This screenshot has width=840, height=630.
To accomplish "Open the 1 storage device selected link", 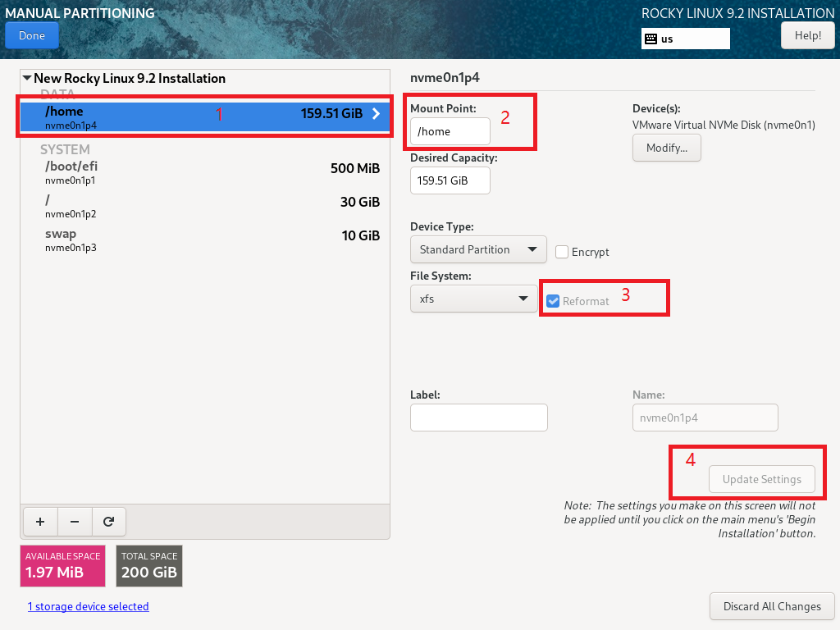I will pyautogui.click(x=89, y=606).
